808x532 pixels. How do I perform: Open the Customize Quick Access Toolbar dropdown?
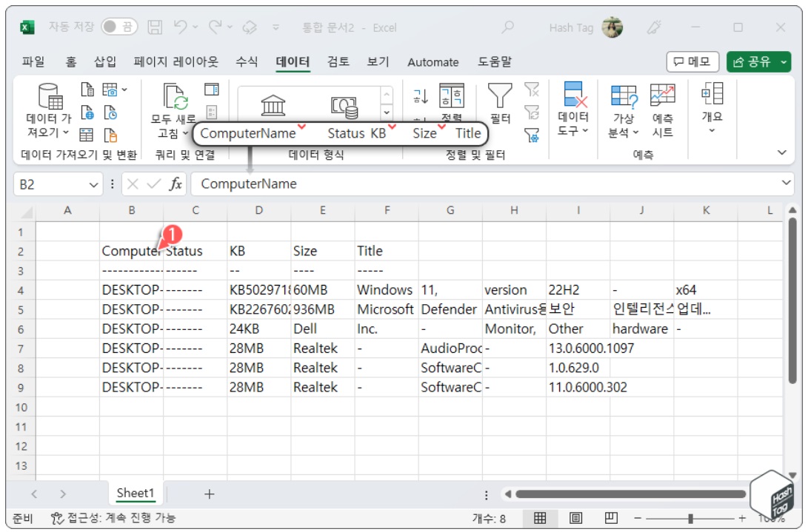276,27
